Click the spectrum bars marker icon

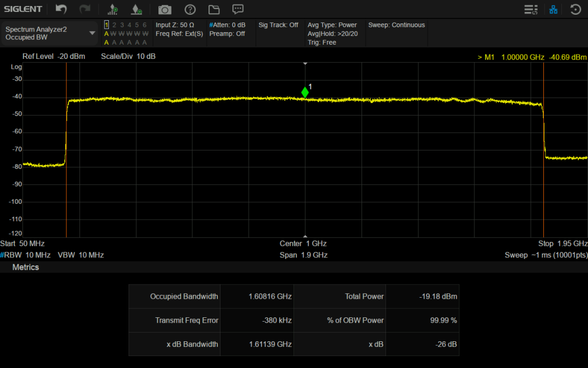113,9
